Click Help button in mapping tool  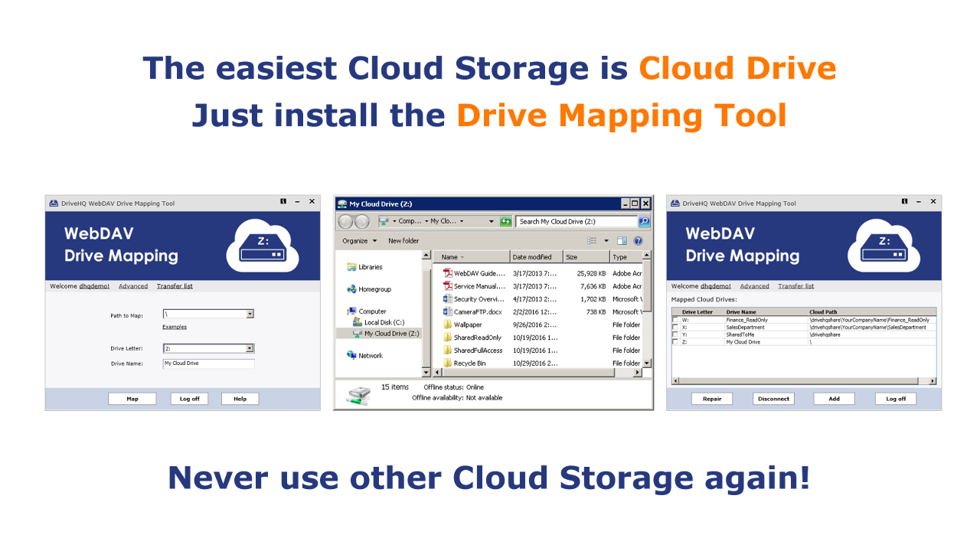point(240,399)
